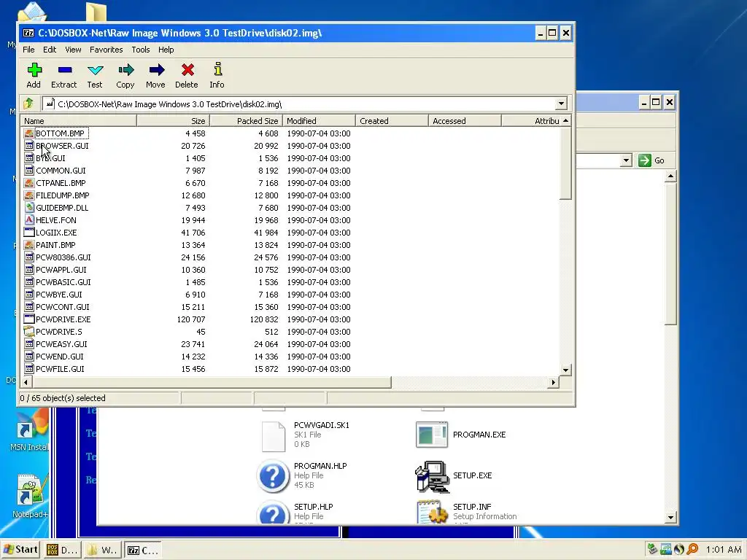Viewport: 747px width, 560px height.
Task: Click the Windows Start button
Action: point(20,550)
